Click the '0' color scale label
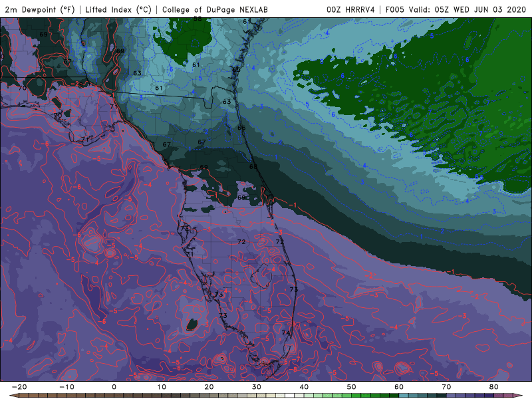The image size is (532, 399). [114, 387]
